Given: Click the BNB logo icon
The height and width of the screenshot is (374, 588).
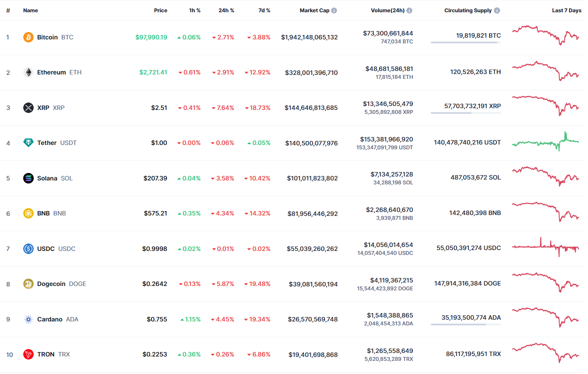Looking at the screenshot, I should 28,213.
